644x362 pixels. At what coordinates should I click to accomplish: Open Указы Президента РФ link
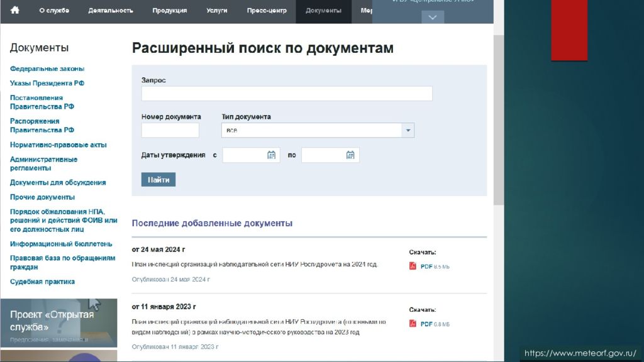(x=47, y=83)
